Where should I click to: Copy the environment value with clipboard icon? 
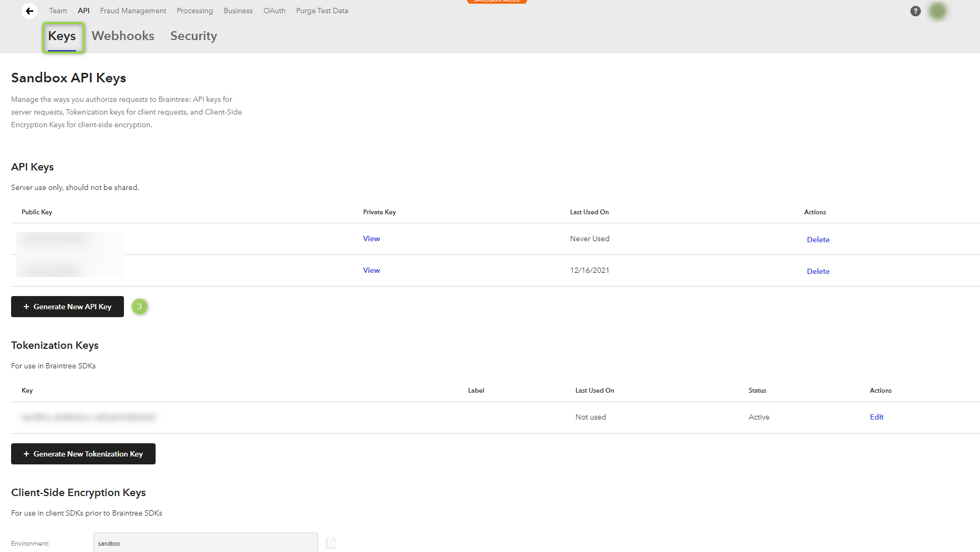coord(331,543)
